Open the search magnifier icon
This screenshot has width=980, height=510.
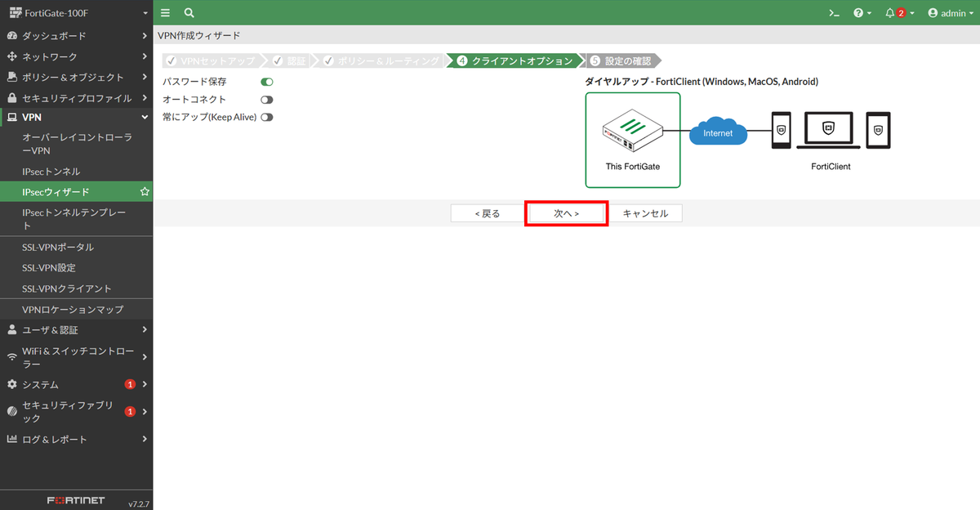(x=189, y=13)
